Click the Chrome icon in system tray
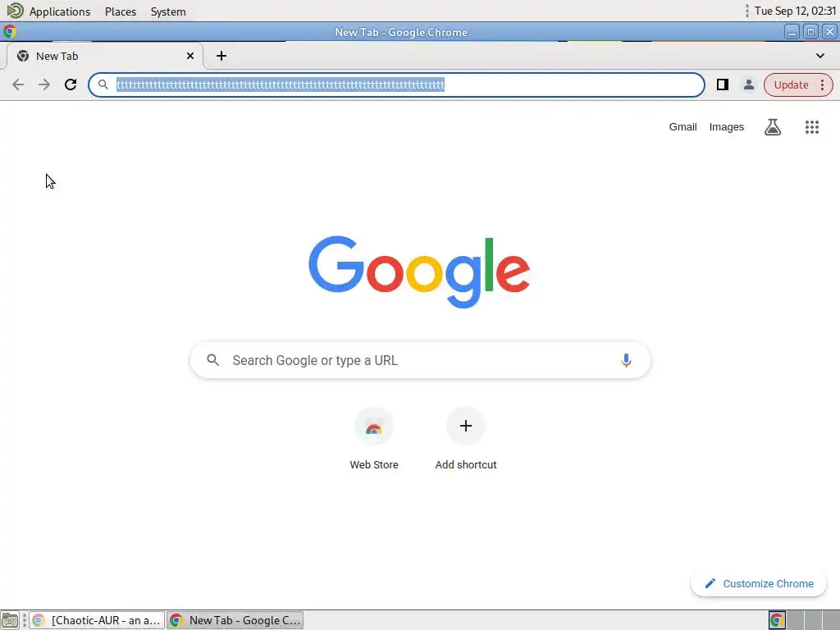The width and height of the screenshot is (840, 630). pyautogui.click(x=777, y=620)
